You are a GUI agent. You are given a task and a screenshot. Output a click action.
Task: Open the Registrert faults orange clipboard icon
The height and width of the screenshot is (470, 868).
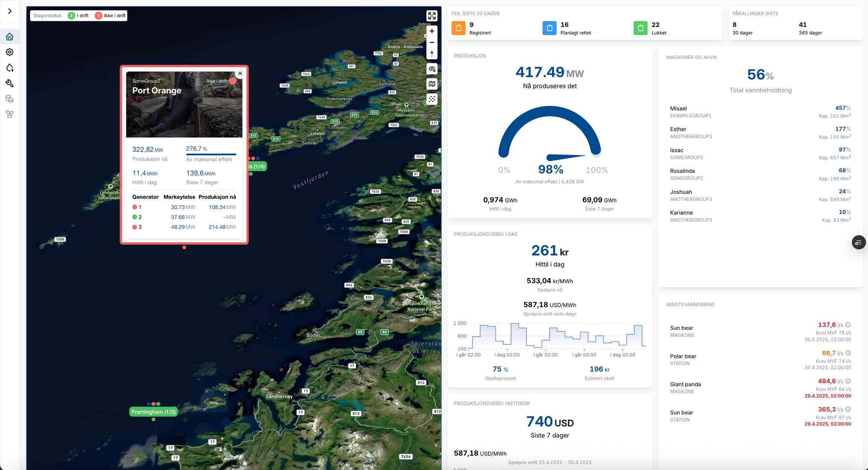458,28
